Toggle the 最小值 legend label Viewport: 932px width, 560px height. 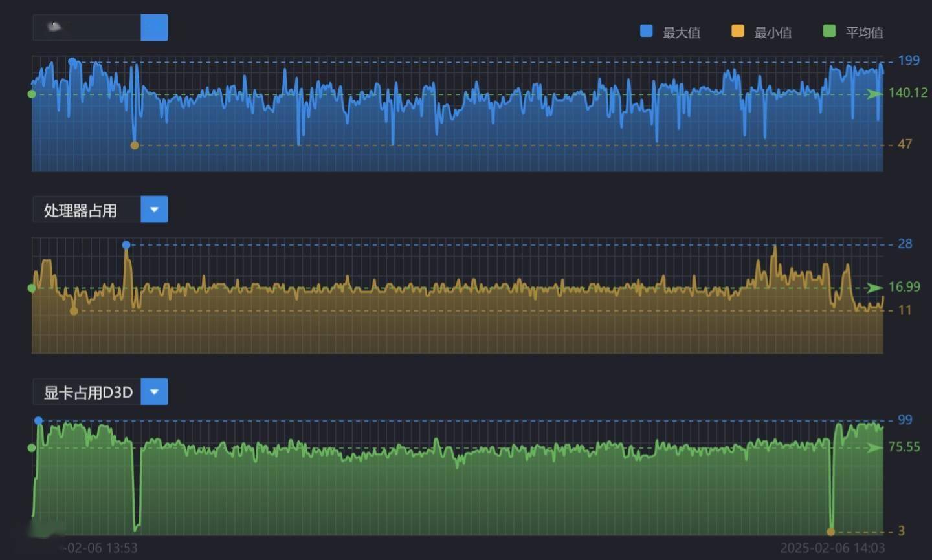tap(772, 32)
